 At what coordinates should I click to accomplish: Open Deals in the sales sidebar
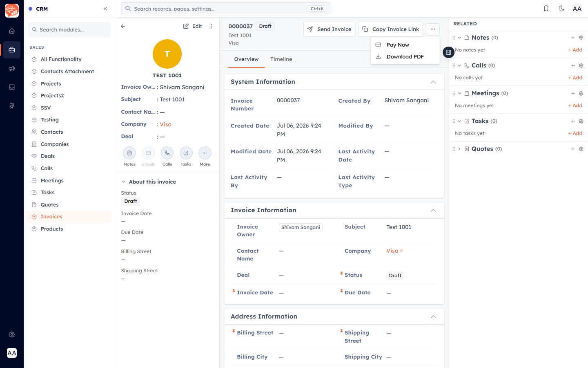pos(69,156)
